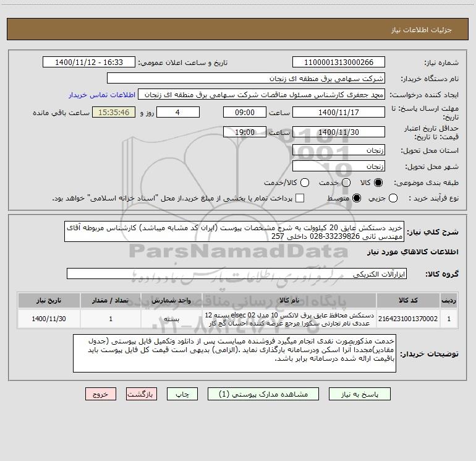Viewport: 476px width, 461px height.
Task: Click the buyer name field شرکت سهامی برق منطقه ای زنجان
Action: pos(246,79)
